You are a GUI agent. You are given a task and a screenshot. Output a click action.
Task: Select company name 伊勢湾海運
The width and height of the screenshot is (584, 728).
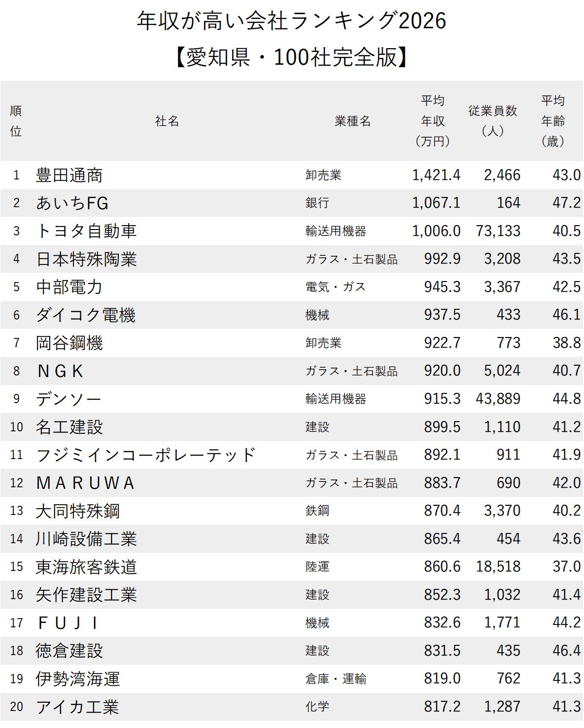point(77,679)
